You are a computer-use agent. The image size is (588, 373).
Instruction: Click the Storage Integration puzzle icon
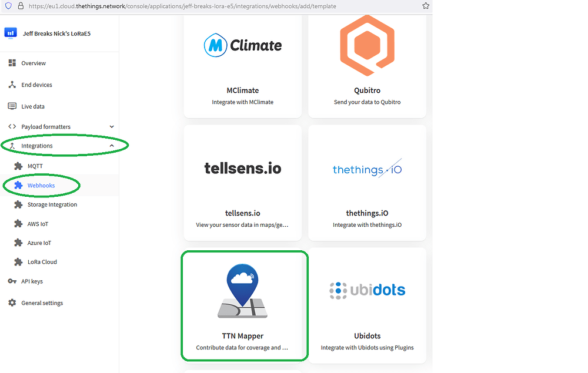click(x=18, y=204)
